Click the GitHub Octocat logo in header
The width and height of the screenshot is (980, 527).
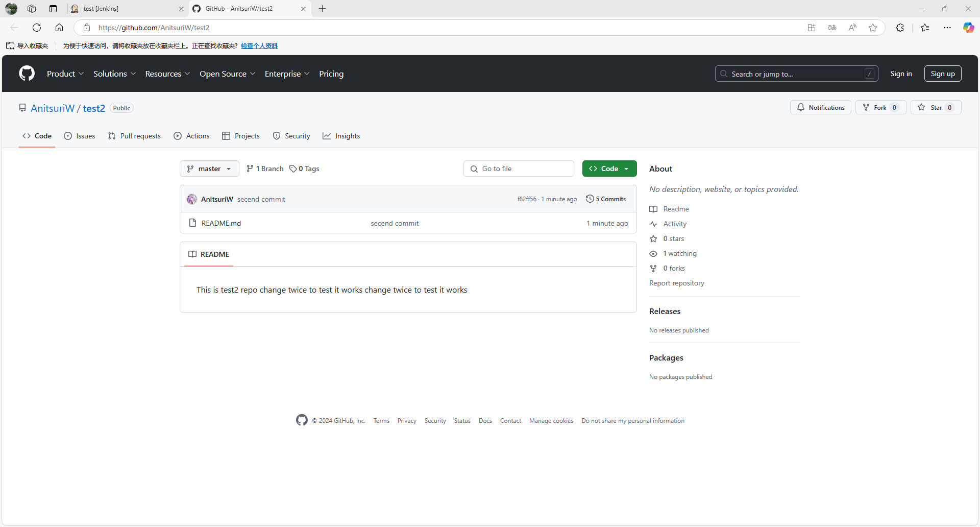(27, 74)
